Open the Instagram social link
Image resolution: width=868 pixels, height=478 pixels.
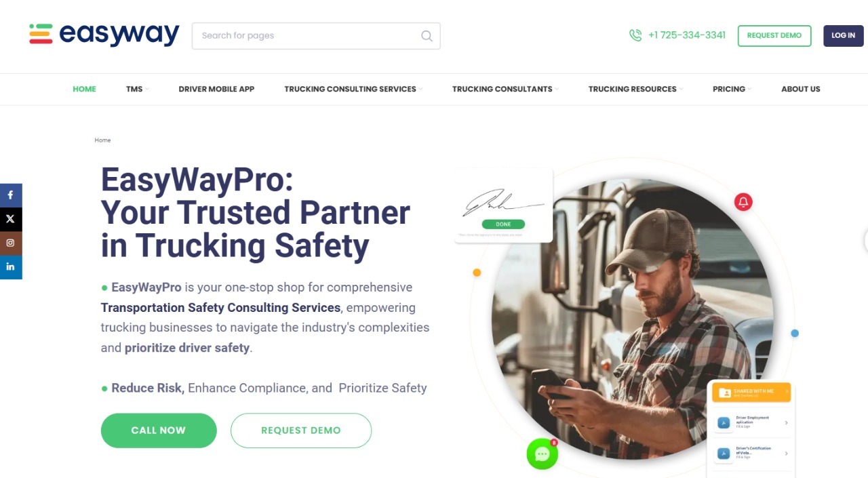click(11, 243)
